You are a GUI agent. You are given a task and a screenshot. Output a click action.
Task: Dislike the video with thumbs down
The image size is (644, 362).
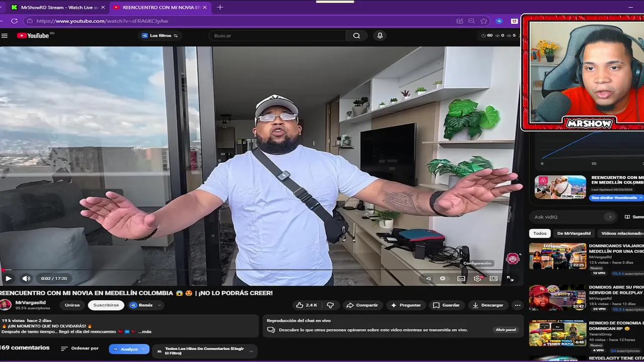pyautogui.click(x=331, y=305)
